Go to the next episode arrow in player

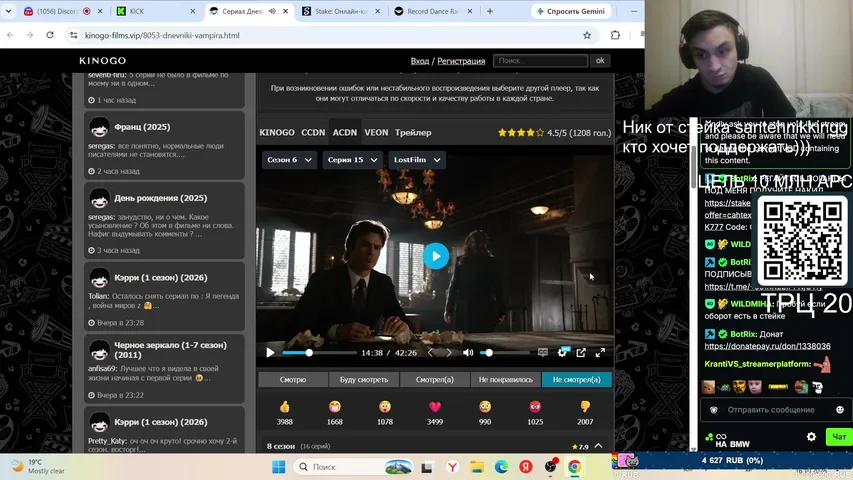449,353
